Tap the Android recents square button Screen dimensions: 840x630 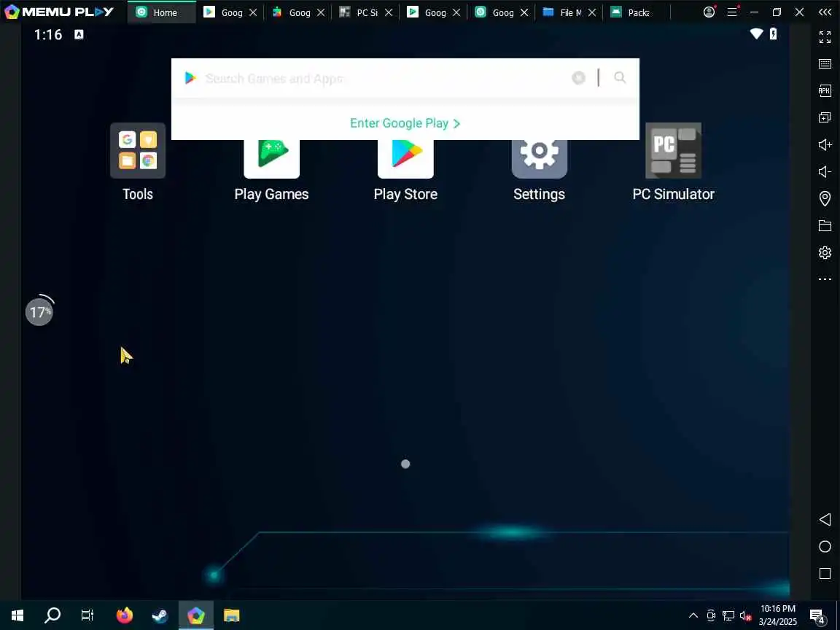coord(825,574)
